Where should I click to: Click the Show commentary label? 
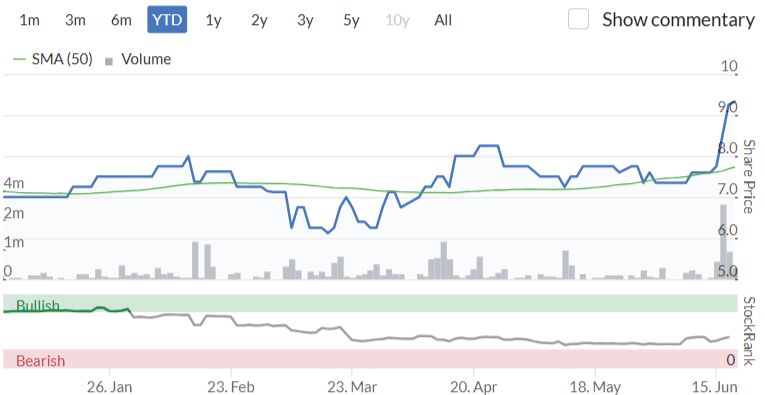coord(678,20)
